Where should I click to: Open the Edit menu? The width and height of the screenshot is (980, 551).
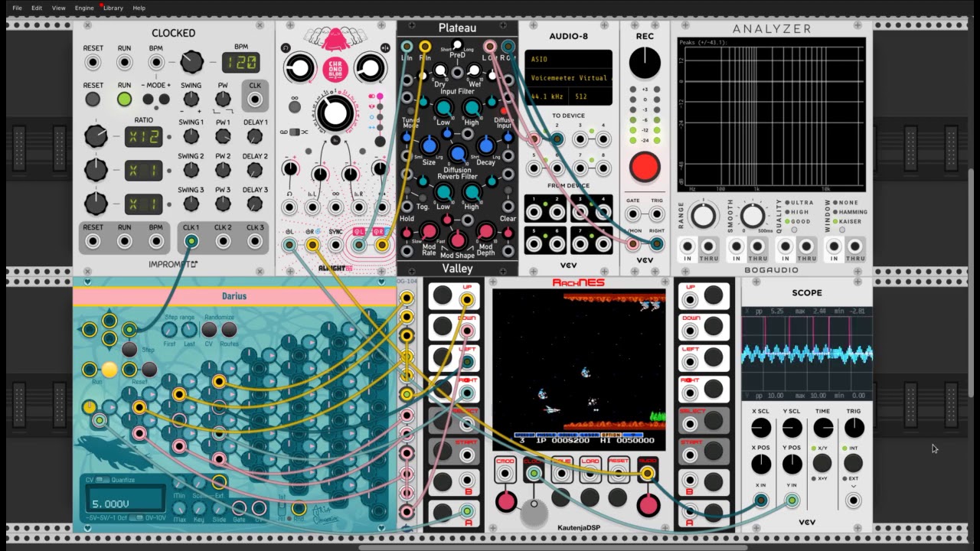[37, 8]
